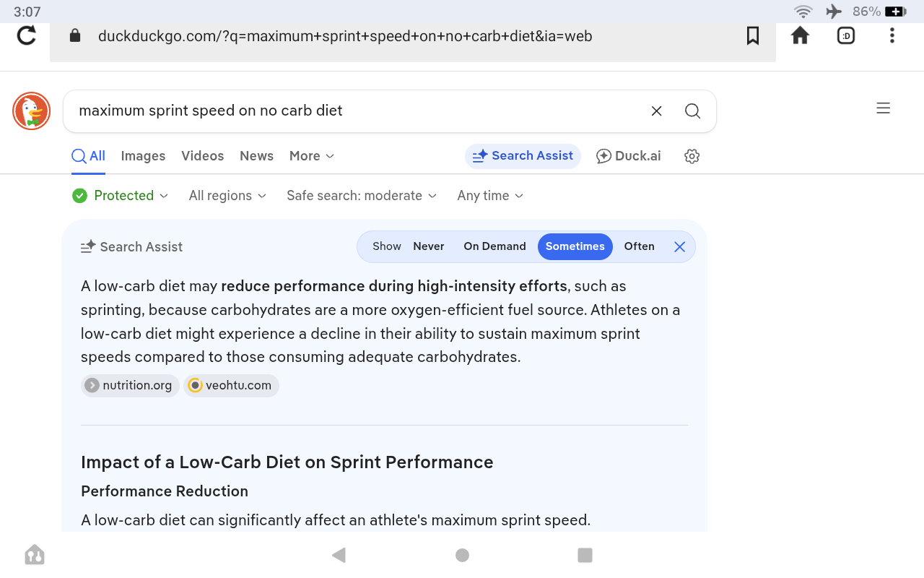Tap the lock icon in the address bar
Screen dimensions: 924x578
click(x=75, y=36)
